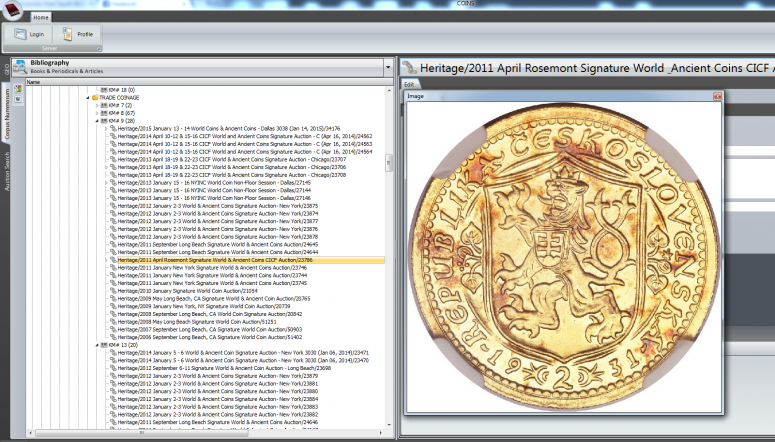
Task: Click the W icon in the left strip
Action: tap(18, 99)
